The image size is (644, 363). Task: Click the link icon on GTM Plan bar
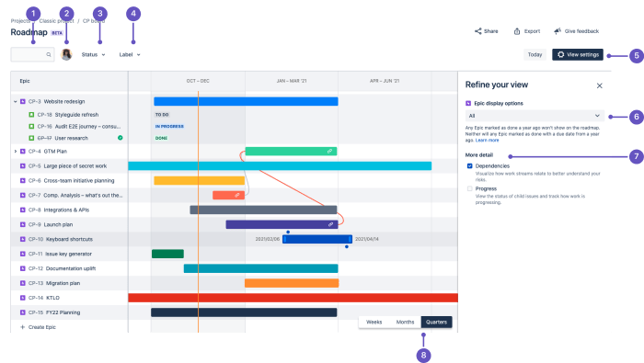point(329,152)
